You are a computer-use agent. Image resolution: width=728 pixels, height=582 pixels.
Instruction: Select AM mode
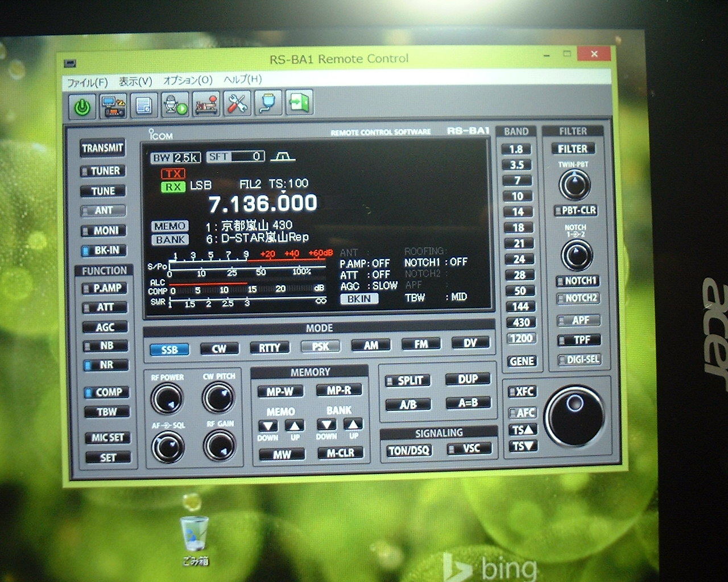(370, 345)
